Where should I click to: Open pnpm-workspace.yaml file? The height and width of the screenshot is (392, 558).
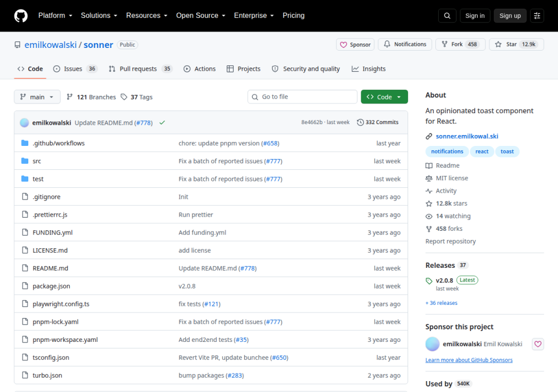(65, 340)
